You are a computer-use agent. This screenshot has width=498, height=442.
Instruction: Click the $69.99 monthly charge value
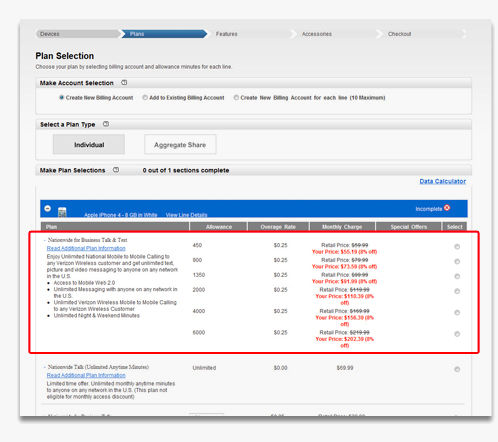(345, 368)
